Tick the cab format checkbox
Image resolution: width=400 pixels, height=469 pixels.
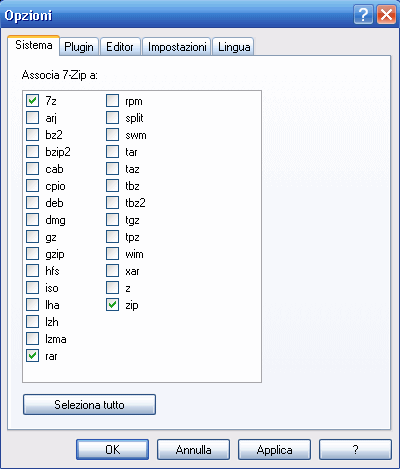point(32,169)
